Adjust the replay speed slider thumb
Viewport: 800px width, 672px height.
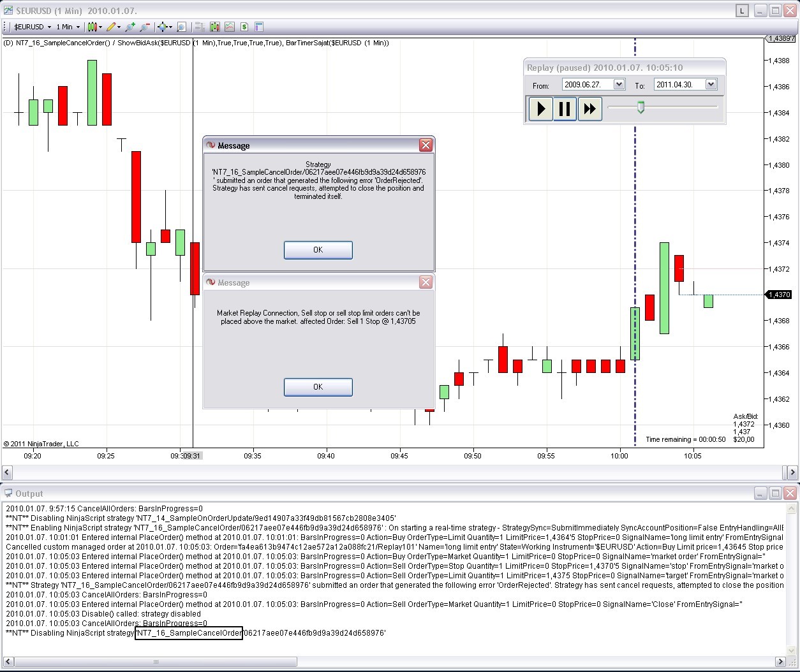641,107
